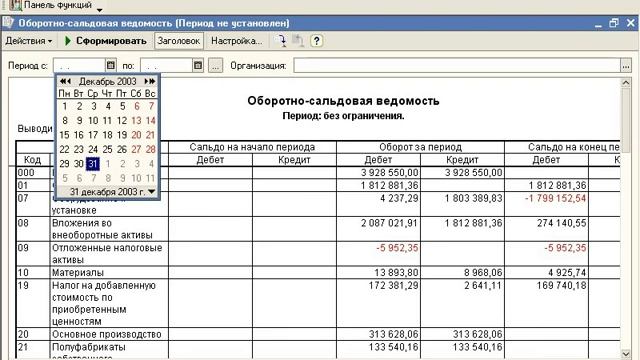Select Saturday December 13 in calendar
The image size is (640, 360).
point(136,121)
